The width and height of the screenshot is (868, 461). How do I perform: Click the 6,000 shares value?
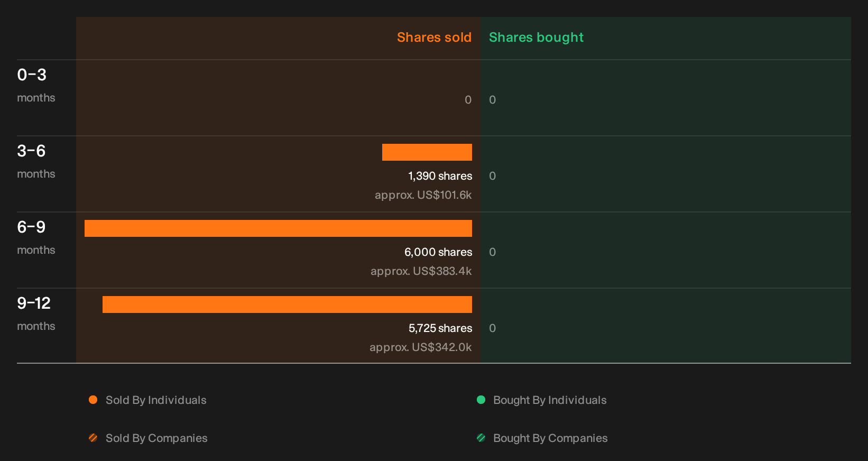tap(438, 252)
